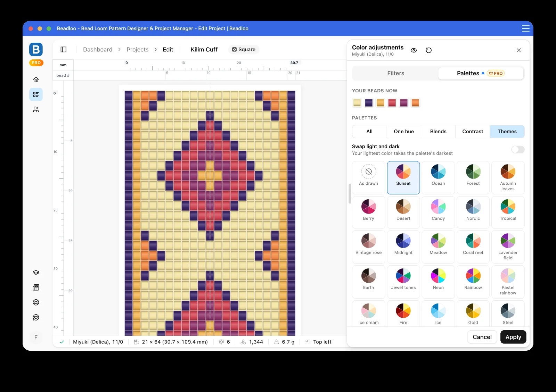Click the weight 6.7 g status item
556x392 pixels.
click(x=284, y=342)
